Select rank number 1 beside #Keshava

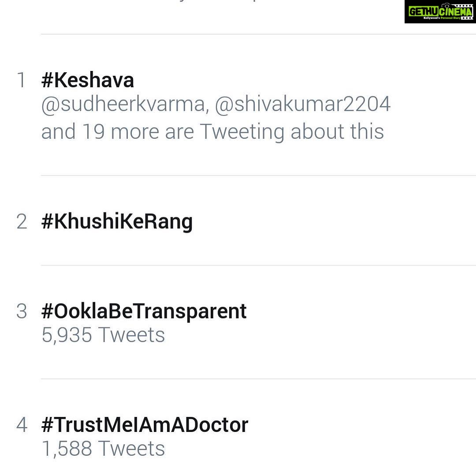click(21, 81)
